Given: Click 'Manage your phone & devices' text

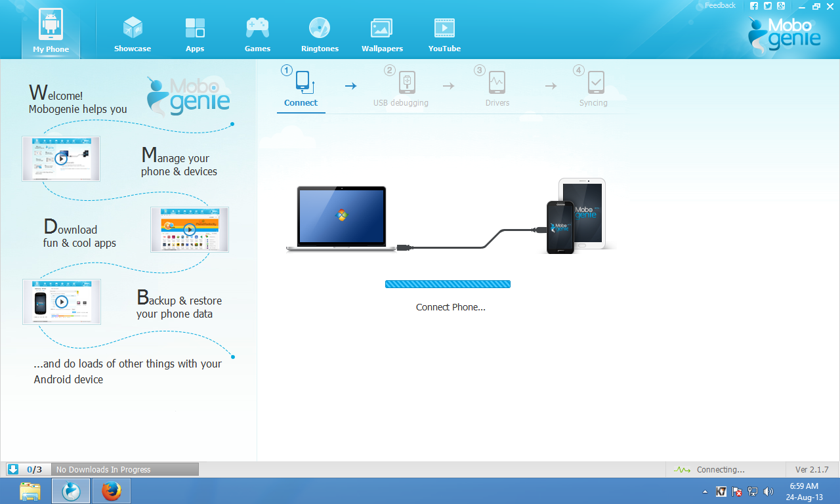Looking at the screenshot, I should 178,161.
